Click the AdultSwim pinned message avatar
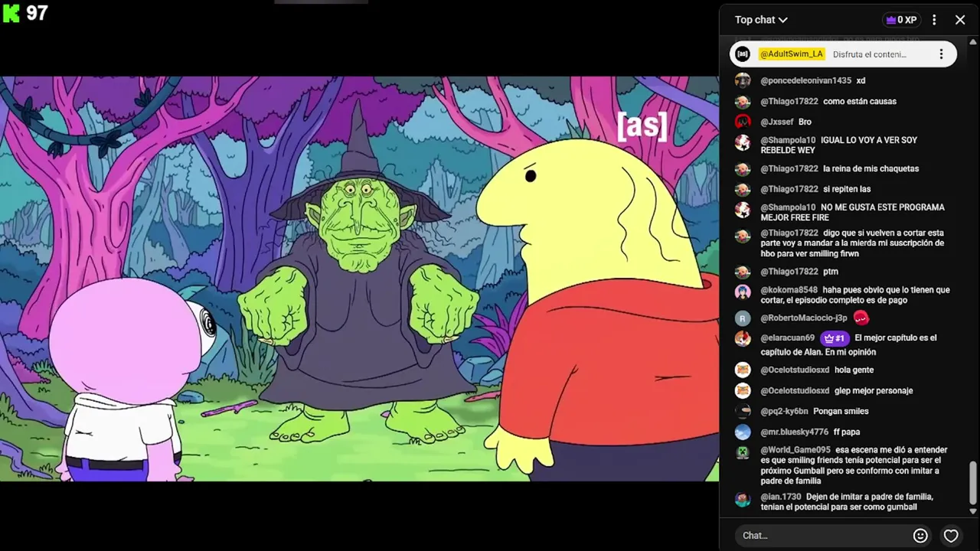The image size is (980, 551). (742, 54)
